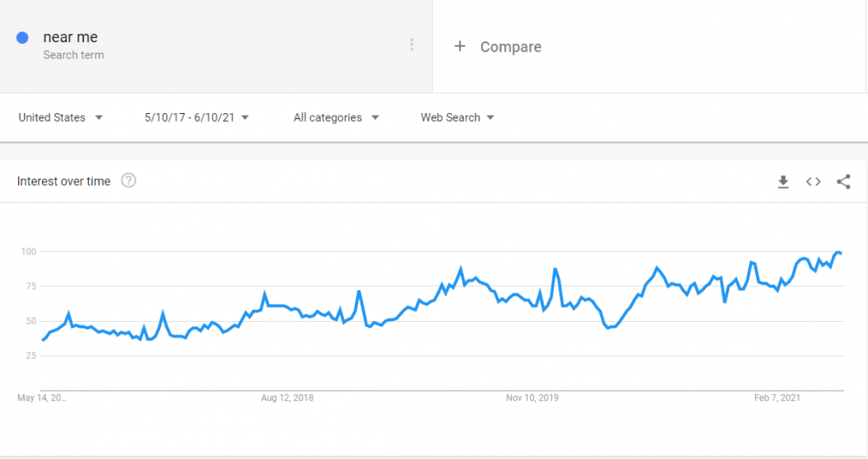The width and height of the screenshot is (868, 459).
Task: Click the 100 value axis label
Action: tap(28, 252)
